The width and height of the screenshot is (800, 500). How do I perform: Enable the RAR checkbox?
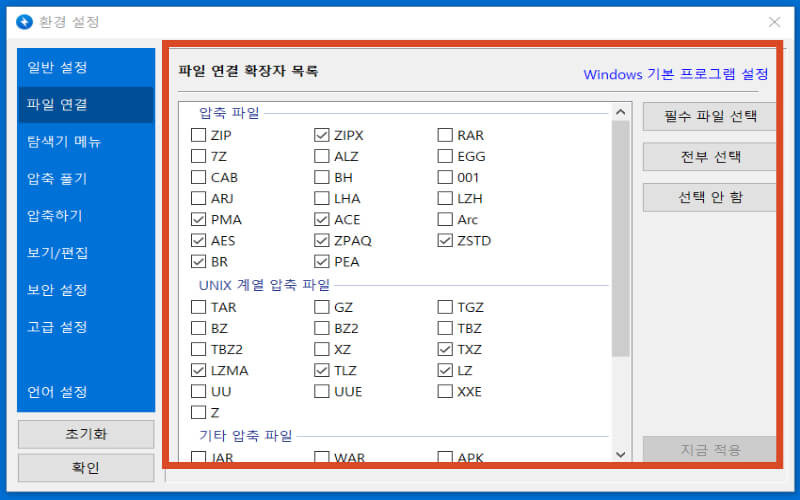pos(445,135)
